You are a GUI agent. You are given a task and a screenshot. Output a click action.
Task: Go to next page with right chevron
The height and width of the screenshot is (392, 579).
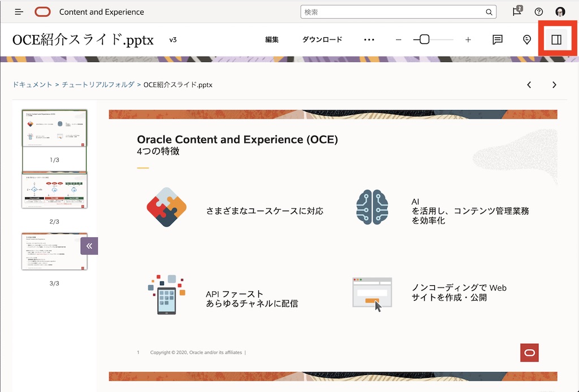tap(554, 84)
